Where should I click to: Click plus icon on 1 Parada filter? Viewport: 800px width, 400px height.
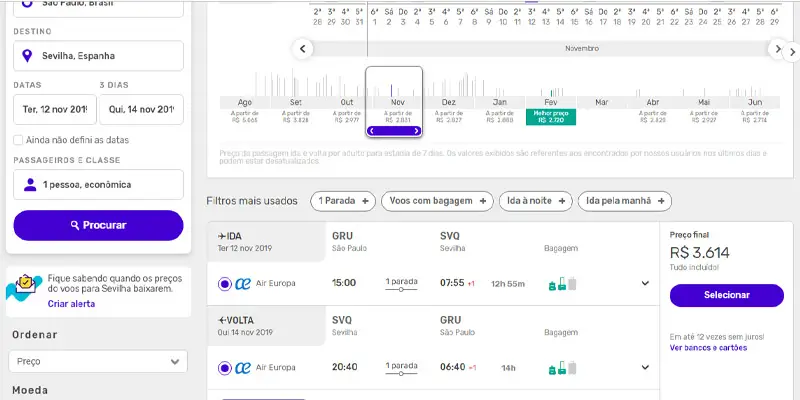tap(365, 201)
